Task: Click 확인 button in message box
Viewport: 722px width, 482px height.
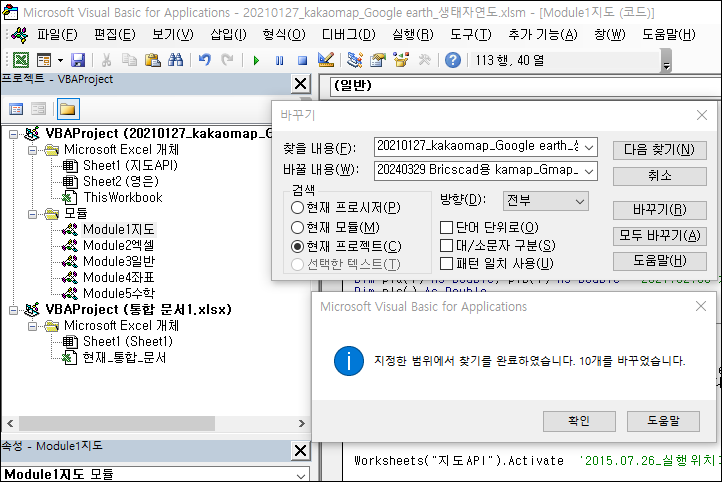Action: (x=579, y=421)
